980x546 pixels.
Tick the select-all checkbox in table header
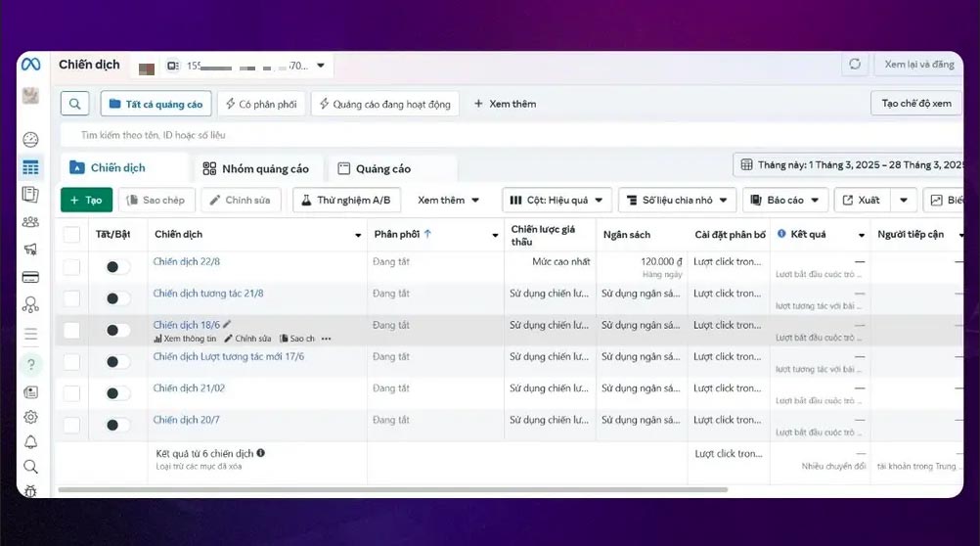(71, 235)
